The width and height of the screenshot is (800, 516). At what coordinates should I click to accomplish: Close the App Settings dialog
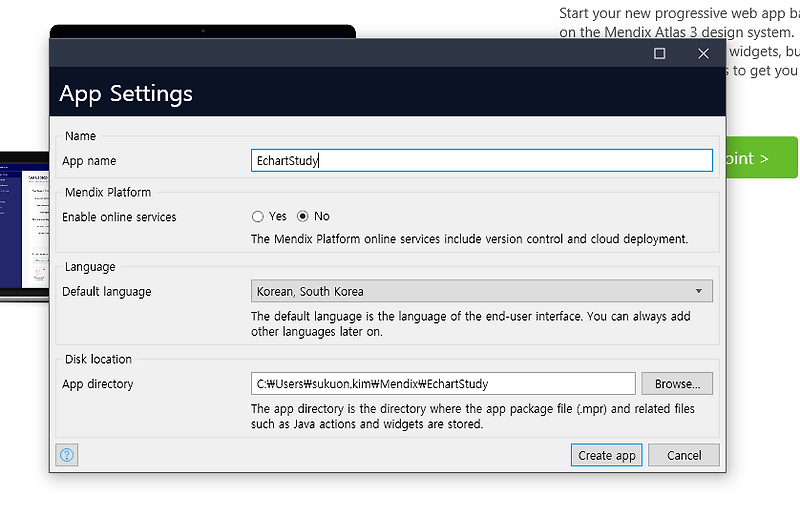point(703,53)
